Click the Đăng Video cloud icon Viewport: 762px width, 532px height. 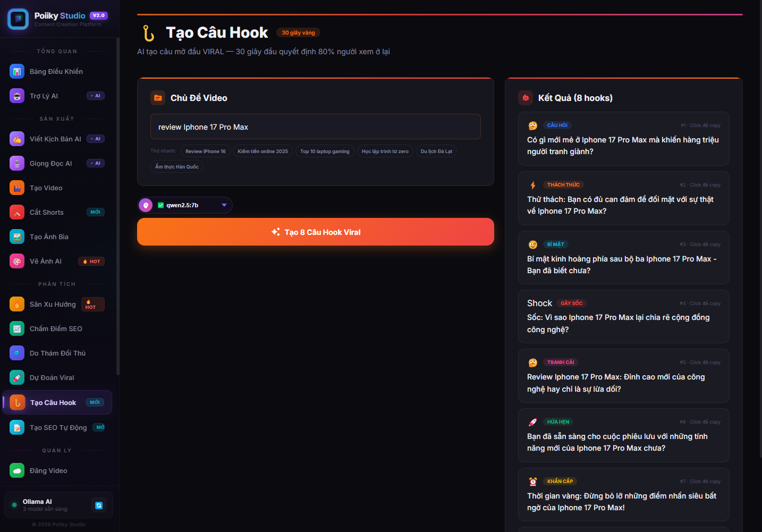coord(17,470)
